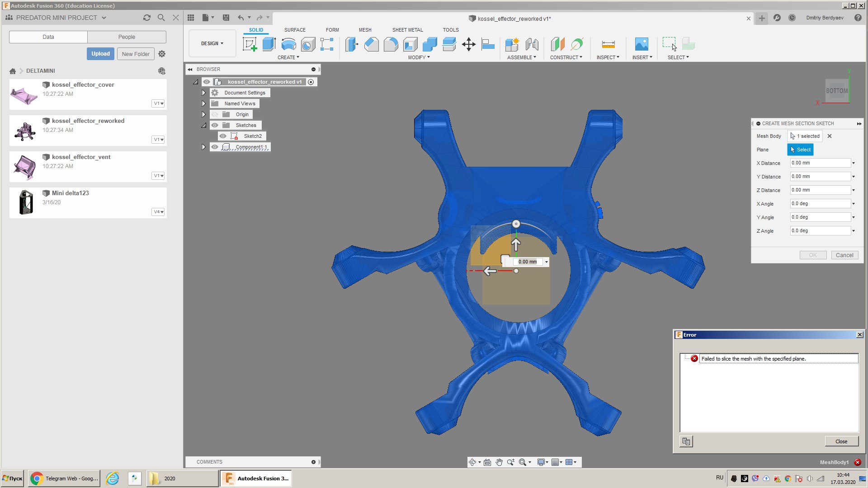Viewport: 868px width, 488px height.
Task: Open the DESIGN workspace dropdown
Action: point(212,43)
